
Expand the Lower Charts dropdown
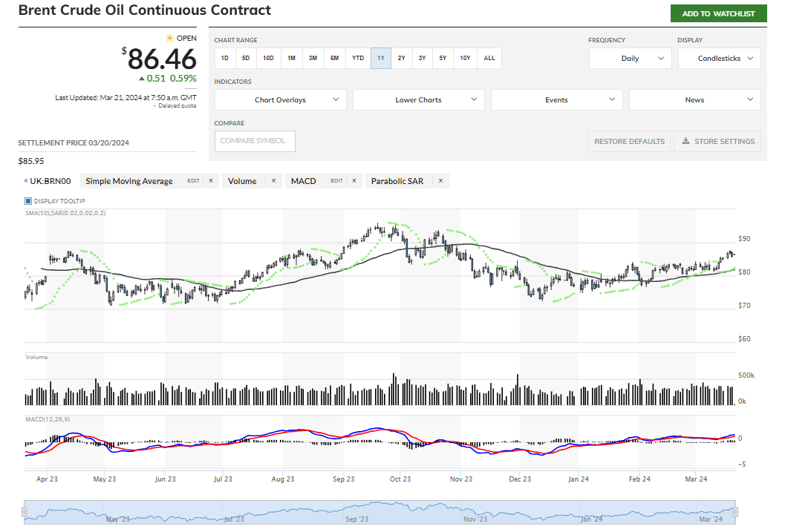pos(419,100)
